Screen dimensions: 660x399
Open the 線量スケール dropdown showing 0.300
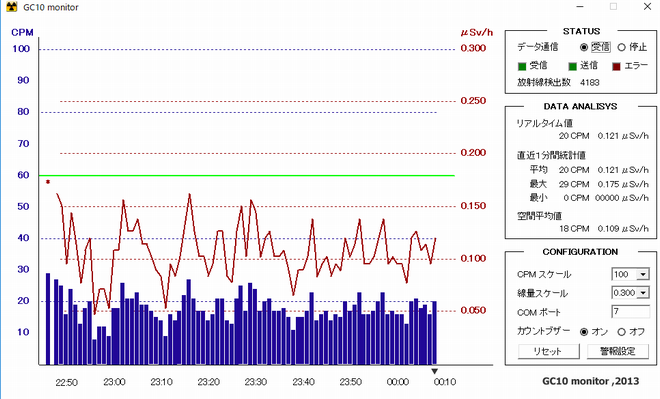(x=630, y=293)
